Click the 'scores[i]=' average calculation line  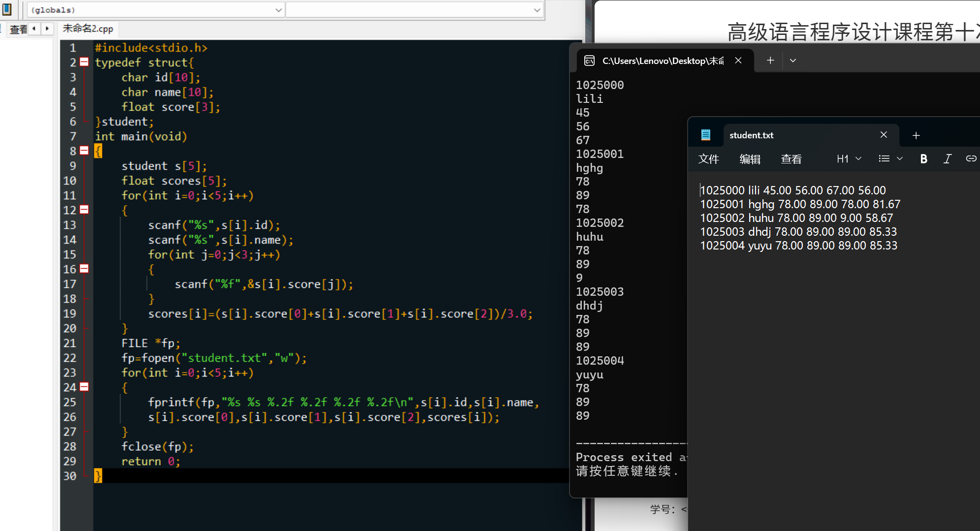tap(340, 313)
